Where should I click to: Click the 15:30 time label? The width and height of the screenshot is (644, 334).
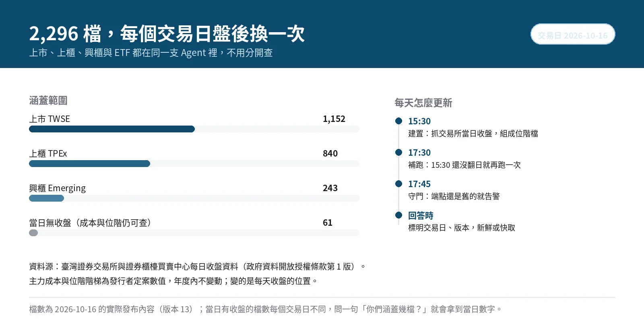tap(419, 121)
